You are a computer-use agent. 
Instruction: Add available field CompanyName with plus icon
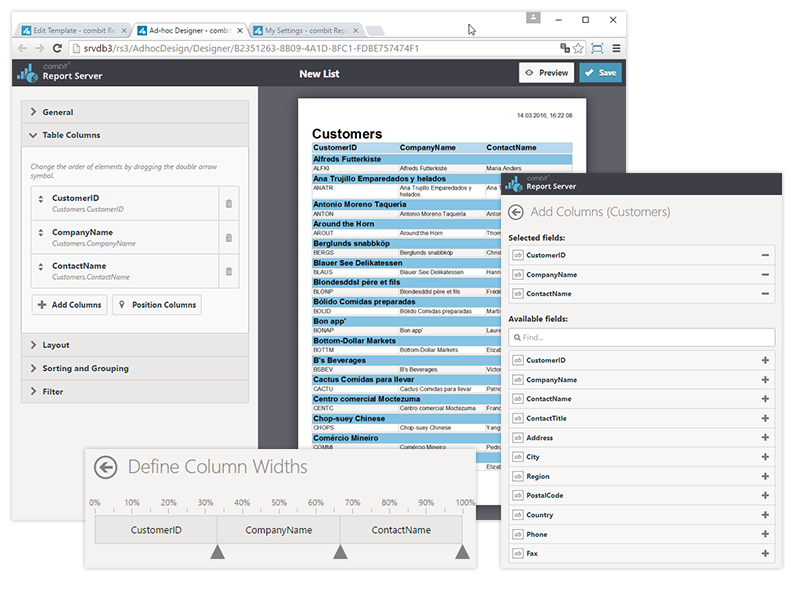(x=765, y=380)
